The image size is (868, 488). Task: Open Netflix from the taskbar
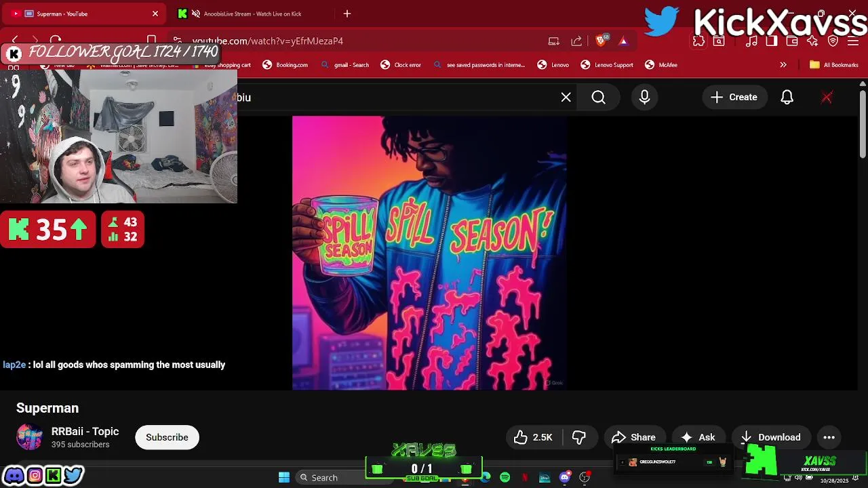(x=524, y=478)
